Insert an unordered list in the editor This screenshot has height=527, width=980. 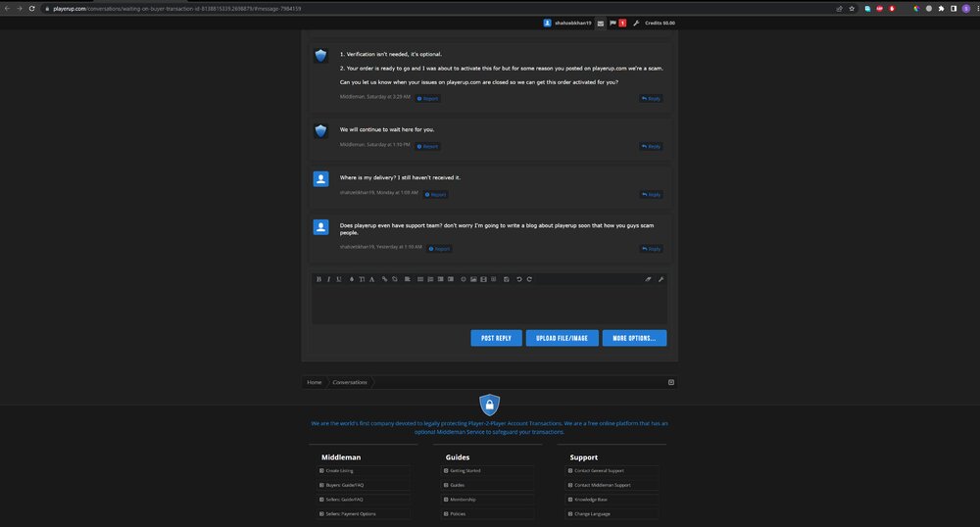(x=420, y=279)
